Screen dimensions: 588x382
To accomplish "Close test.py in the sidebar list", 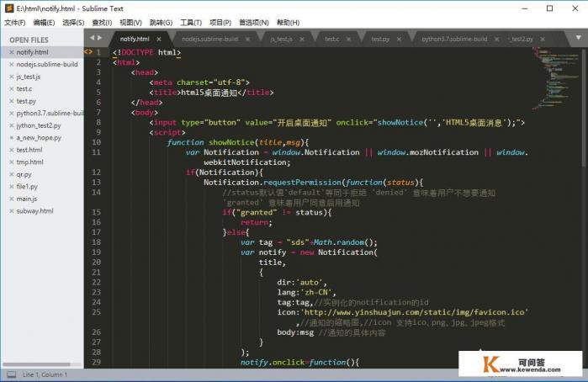I will pos(12,101).
